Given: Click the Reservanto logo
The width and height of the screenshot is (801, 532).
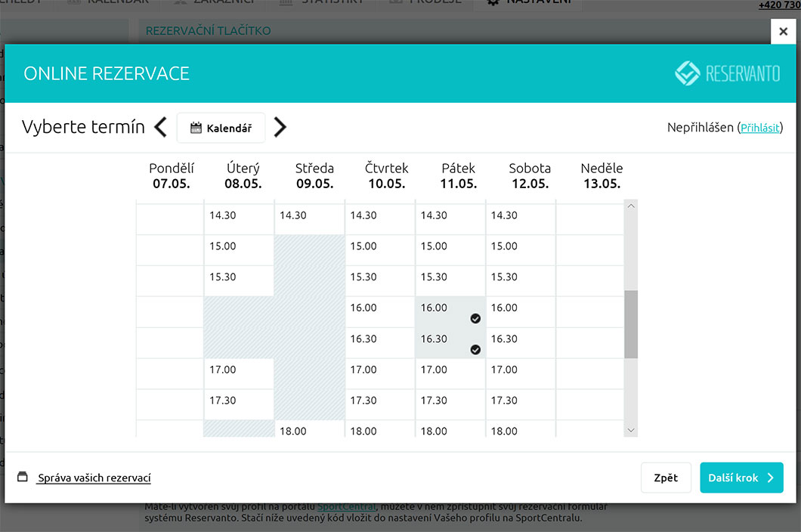Looking at the screenshot, I should 727,73.
